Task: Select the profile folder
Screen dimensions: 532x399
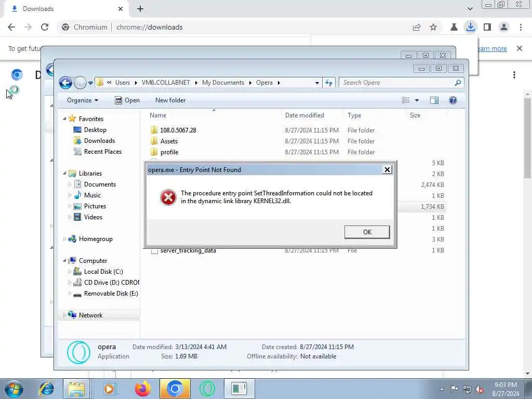Action: click(x=169, y=152)
